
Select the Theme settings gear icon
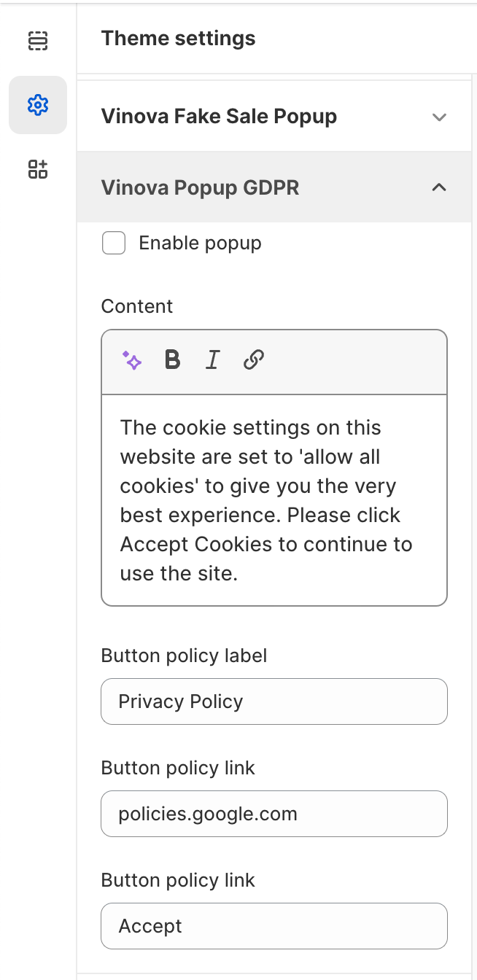(x=37, y=105)
